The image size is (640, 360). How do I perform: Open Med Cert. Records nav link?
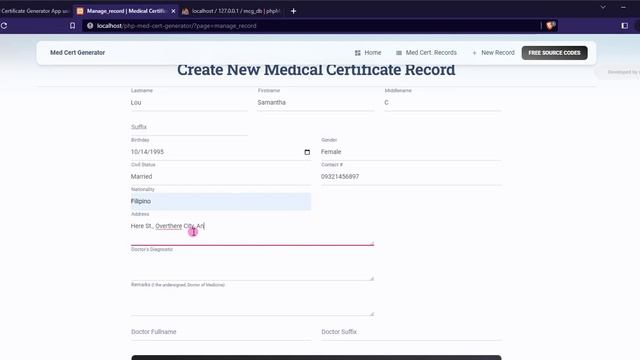426,53
